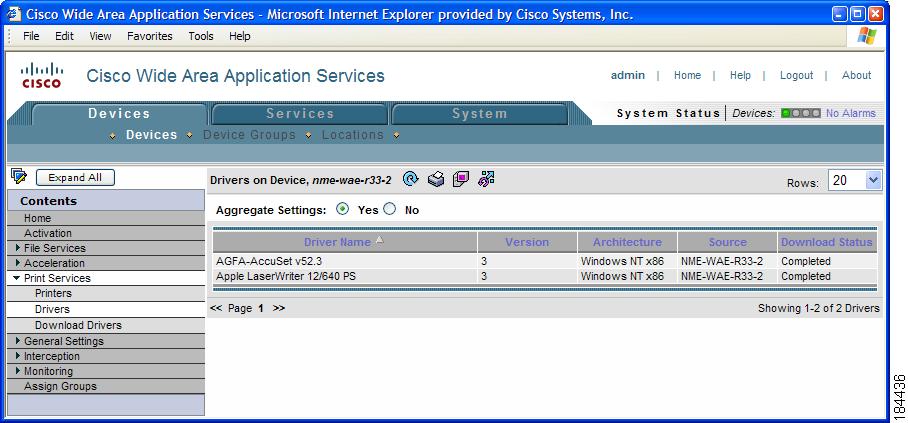This screenshot has height=423, width=908.
Task: Collapse the Print Services section
Action: click(x=17, y=278)
